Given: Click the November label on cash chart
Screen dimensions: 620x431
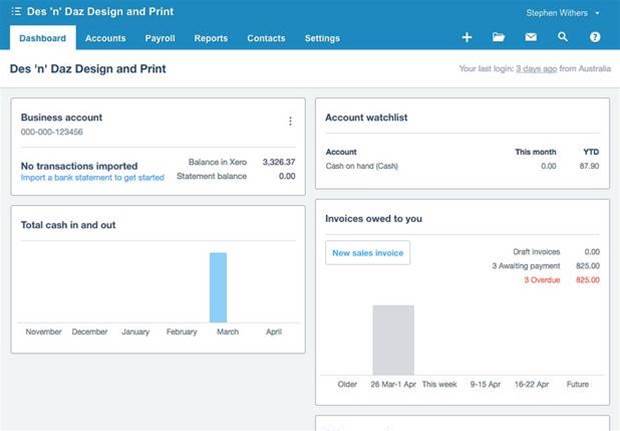Looking at the screenshot, I should (43, 332).
